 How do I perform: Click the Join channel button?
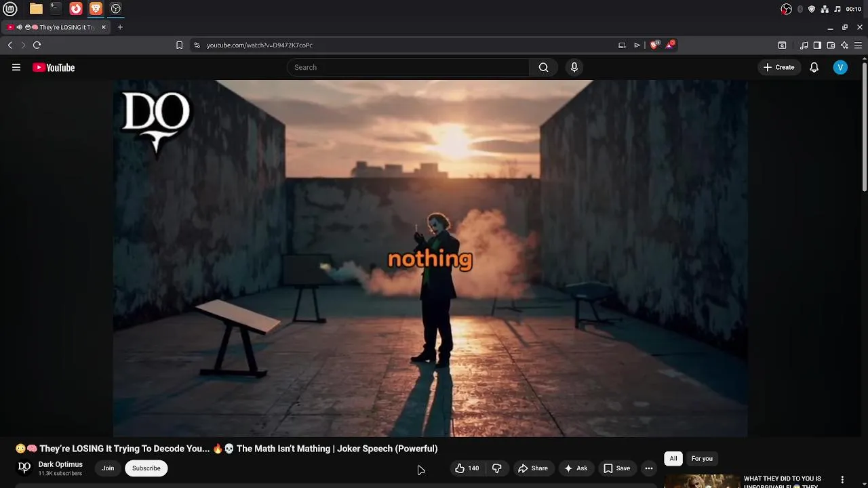(108, 468)
